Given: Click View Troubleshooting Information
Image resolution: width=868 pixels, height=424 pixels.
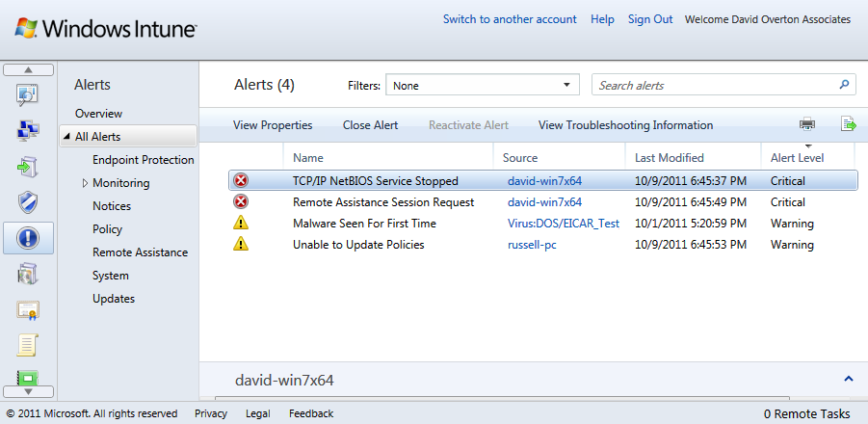Looking at the screenshot, I should pos(625,125).
